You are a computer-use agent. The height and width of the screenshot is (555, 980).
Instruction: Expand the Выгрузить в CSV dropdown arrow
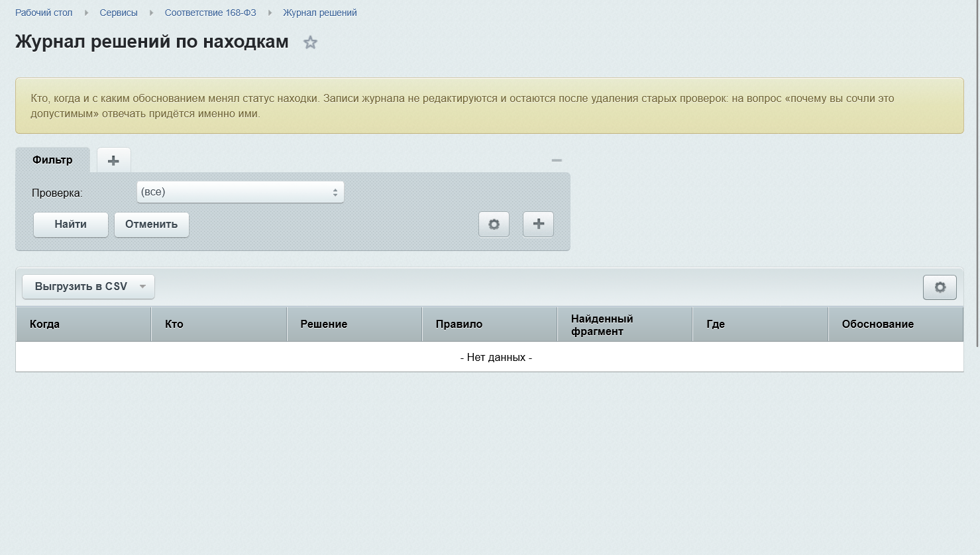(142, 287)
